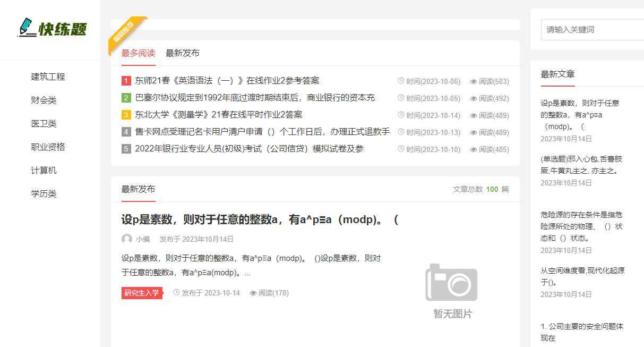This screenshot has height=347, width=644.
Task: Open the 学历类 category
Action: point(44,193)
